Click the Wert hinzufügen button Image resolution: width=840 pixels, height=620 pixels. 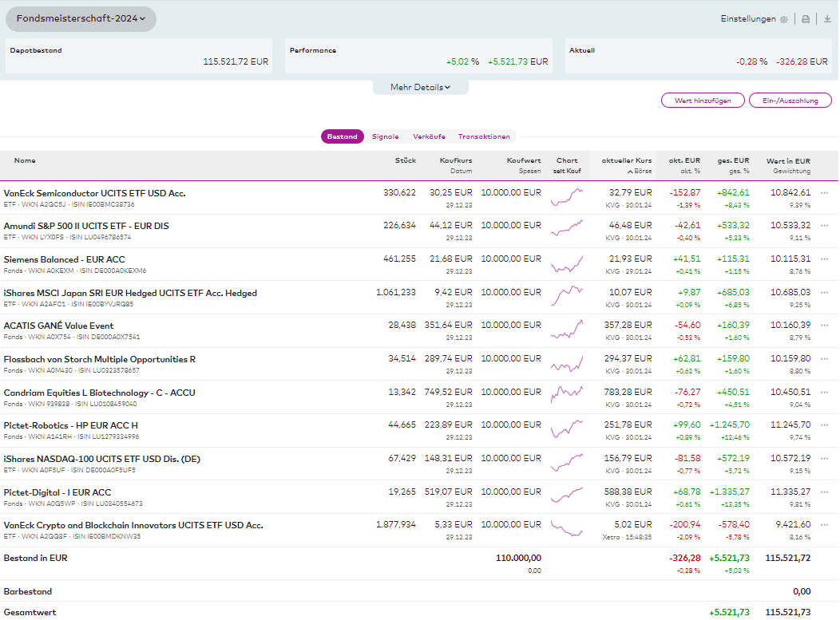coord(702,101)
